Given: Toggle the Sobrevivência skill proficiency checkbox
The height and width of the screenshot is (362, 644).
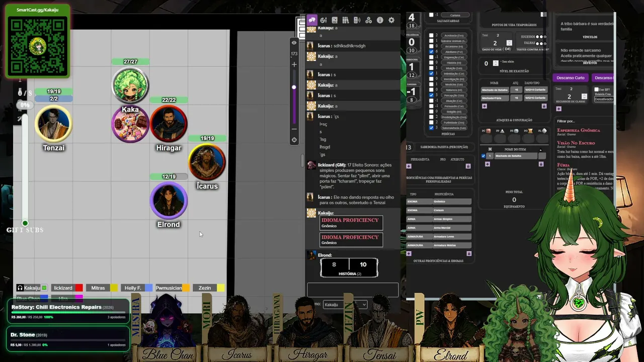Looking at the screenshot, I should 431,128.
